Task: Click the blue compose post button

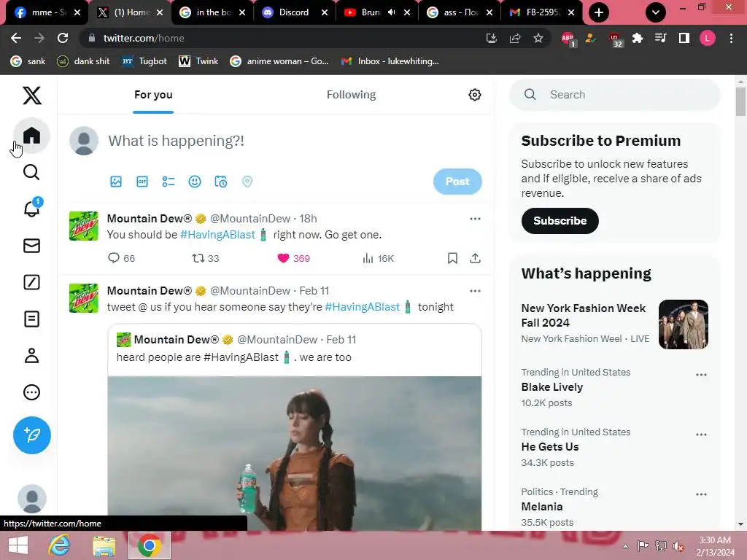Action: tap(32, 435)
